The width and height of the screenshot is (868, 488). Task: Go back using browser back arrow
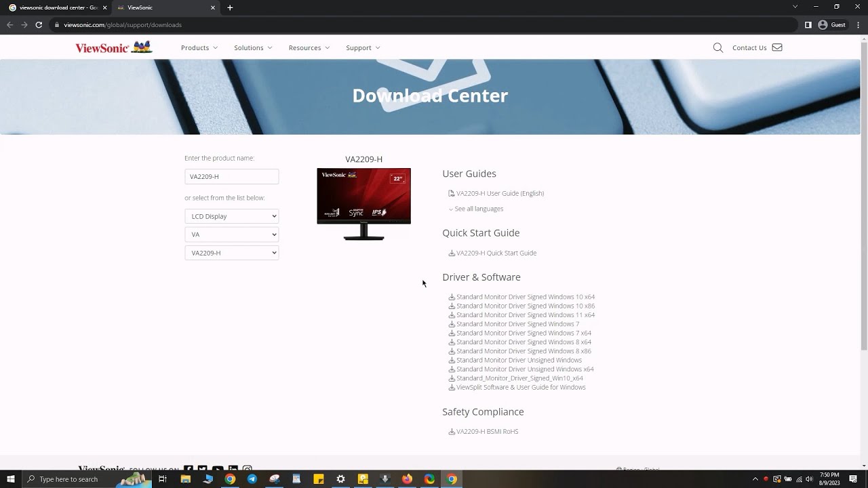coord(9,25)
